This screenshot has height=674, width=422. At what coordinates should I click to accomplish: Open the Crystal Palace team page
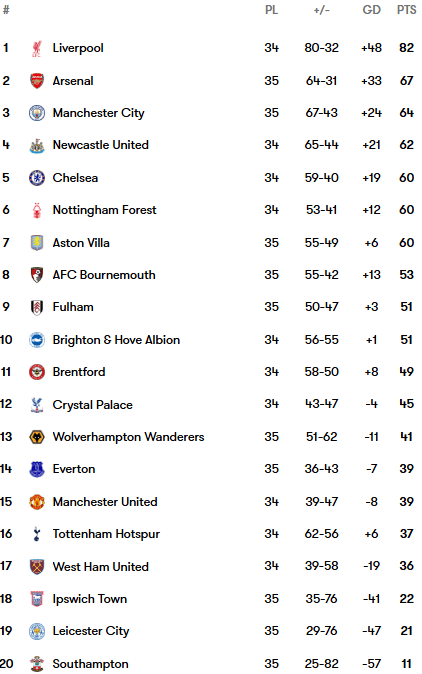click(92, 405)
